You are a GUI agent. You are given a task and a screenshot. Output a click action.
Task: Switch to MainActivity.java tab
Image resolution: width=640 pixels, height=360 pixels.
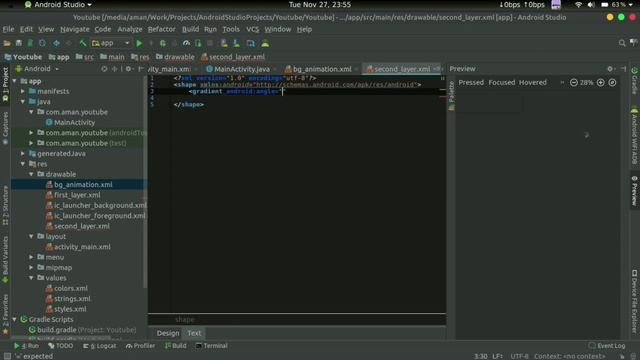(241, 69)
